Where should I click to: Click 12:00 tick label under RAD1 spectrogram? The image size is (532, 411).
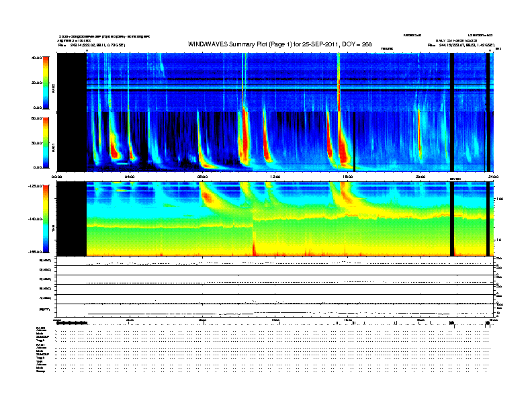[x=275, y=177]
